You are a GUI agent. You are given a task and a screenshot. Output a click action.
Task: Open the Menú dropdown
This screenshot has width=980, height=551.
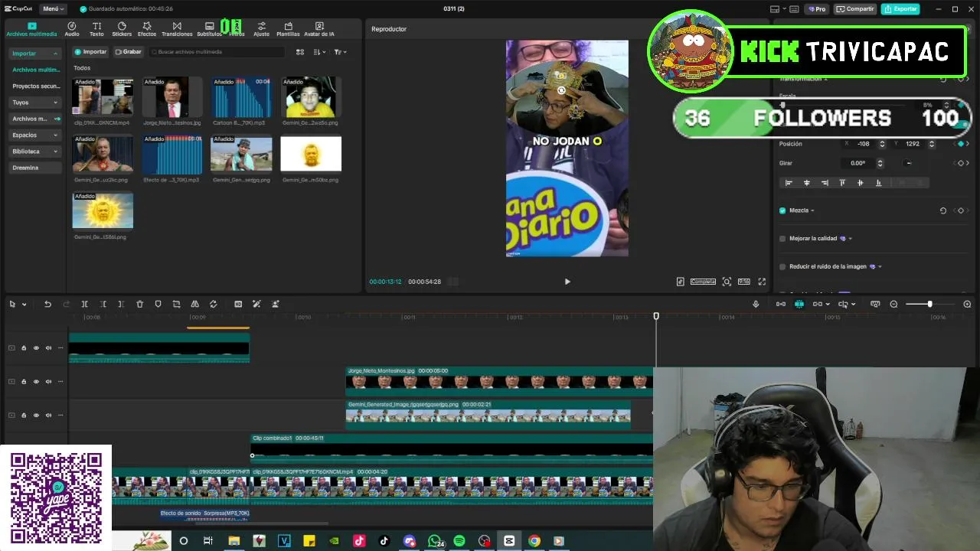[53, 8]
